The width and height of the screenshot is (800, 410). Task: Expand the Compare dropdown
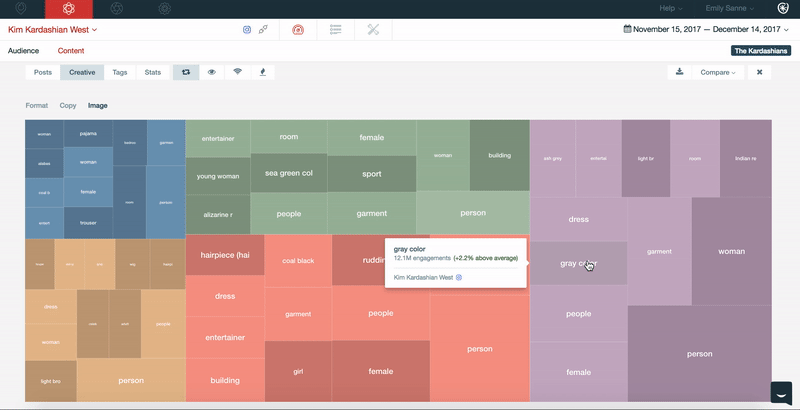tap(717, 72)
